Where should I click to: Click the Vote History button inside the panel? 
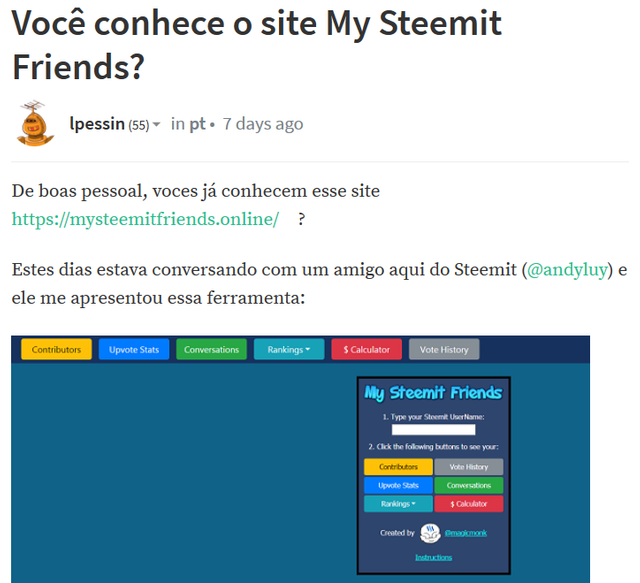pos(469,467)
